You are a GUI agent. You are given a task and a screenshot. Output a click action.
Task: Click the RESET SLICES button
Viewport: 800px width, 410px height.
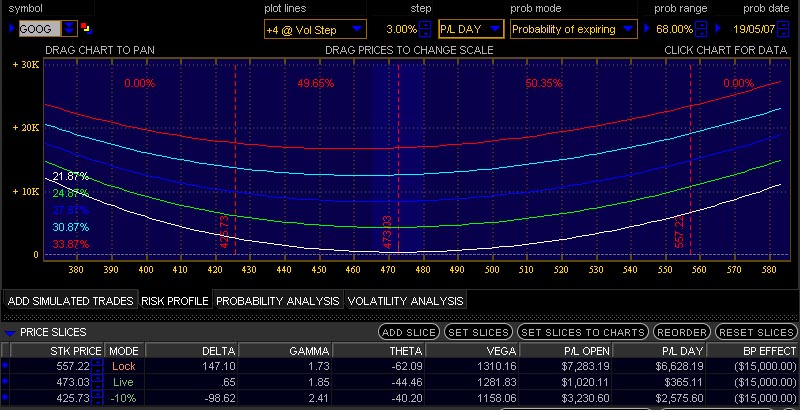tap(756, 332)
